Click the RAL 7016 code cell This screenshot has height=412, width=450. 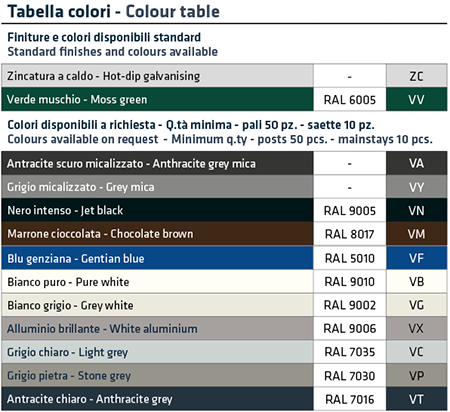click(x=350, y=399)
